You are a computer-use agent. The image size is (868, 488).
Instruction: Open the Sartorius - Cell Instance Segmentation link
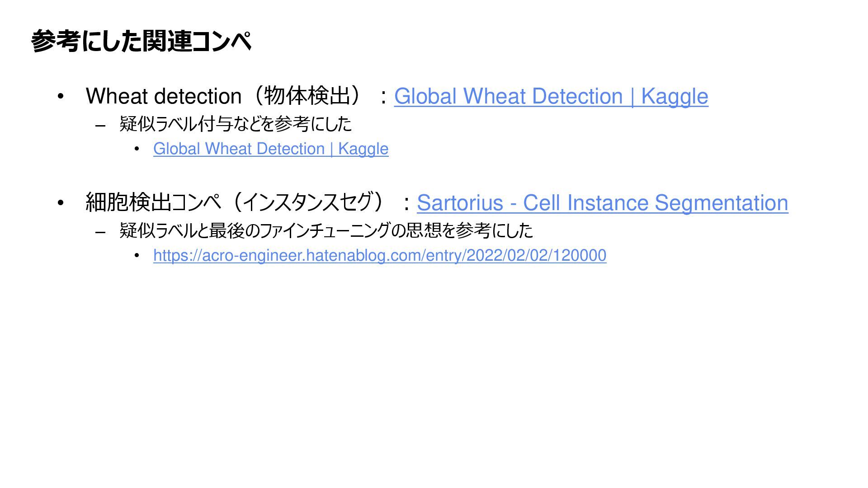602,203
